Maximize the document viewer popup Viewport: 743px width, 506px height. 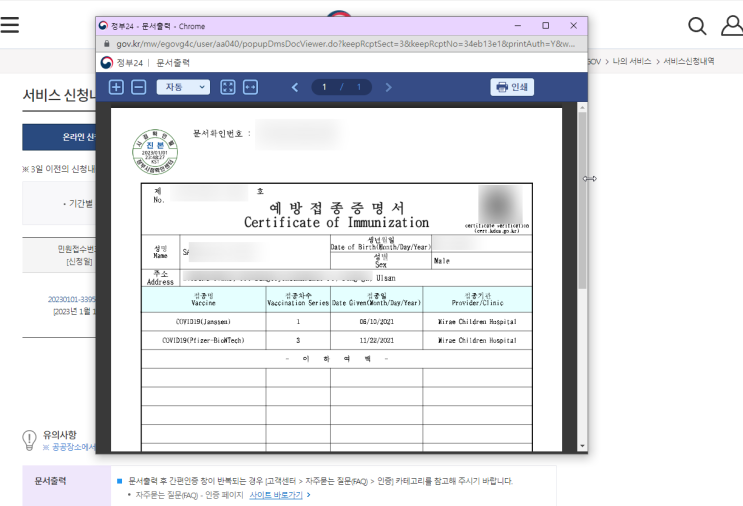[x=545, y=26]
